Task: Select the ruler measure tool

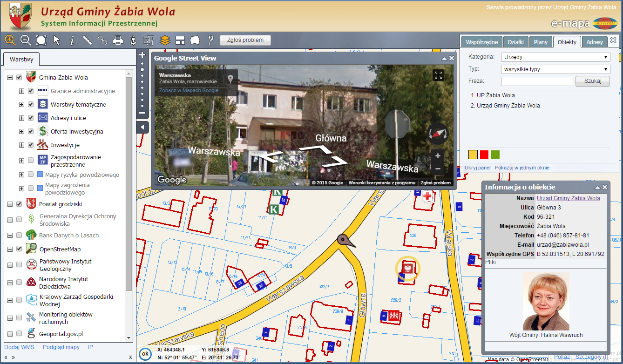Action: point(87,40)
